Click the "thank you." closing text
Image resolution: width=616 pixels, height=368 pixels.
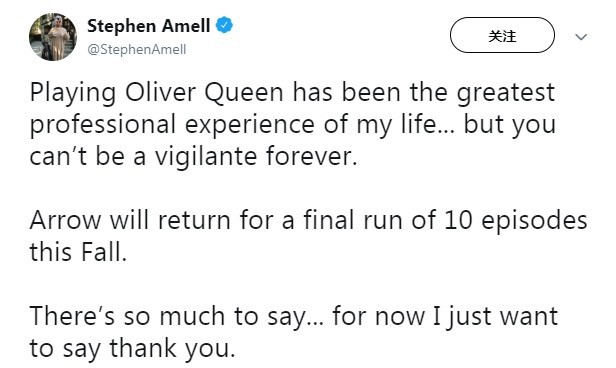pyautogui.click(x=172, y=348)
